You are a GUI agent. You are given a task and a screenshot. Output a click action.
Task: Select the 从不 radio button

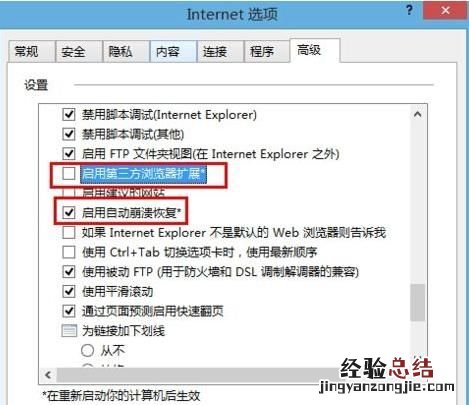click(x=88, y=350)
